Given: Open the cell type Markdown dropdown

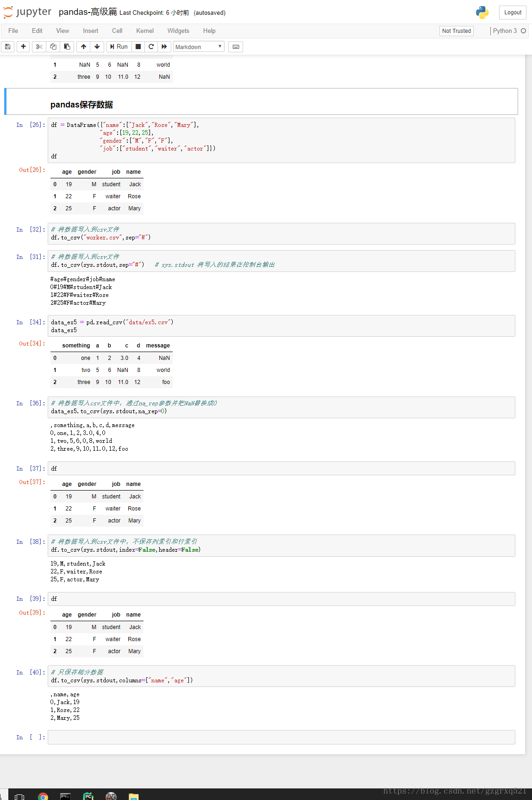Looking at the screenshot, I should [199, 47].
